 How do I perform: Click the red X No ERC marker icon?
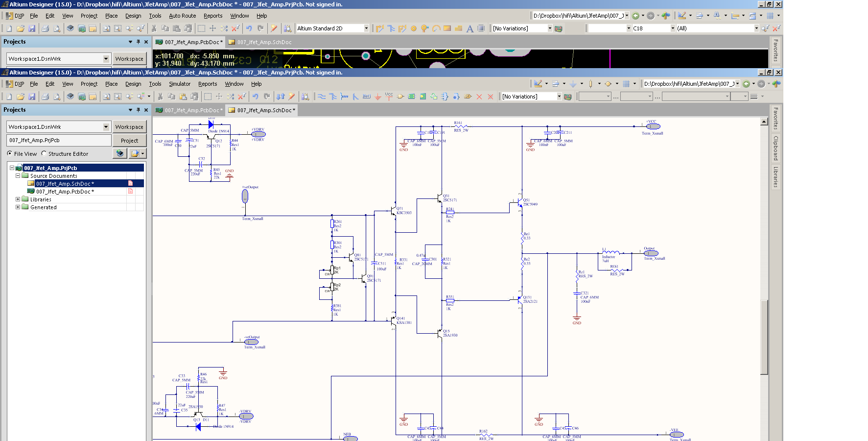[479, 97]
